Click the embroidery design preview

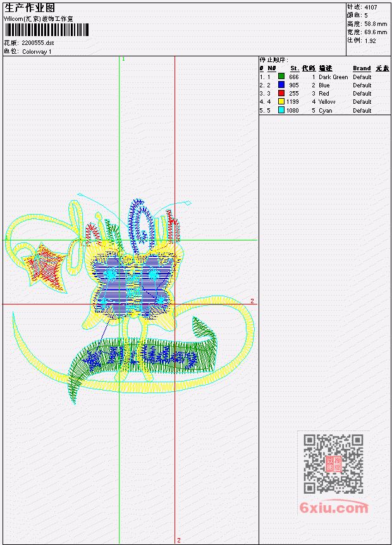point(130,299)
